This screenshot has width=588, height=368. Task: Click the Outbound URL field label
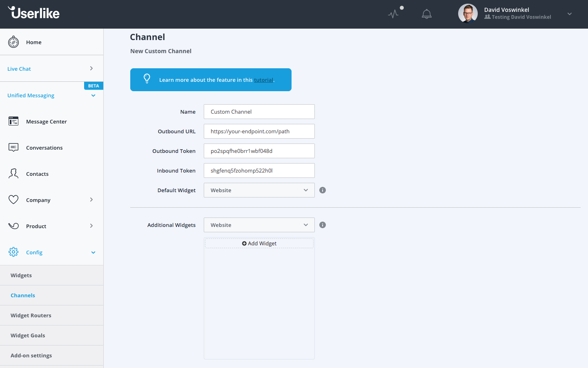click(177, 131)
